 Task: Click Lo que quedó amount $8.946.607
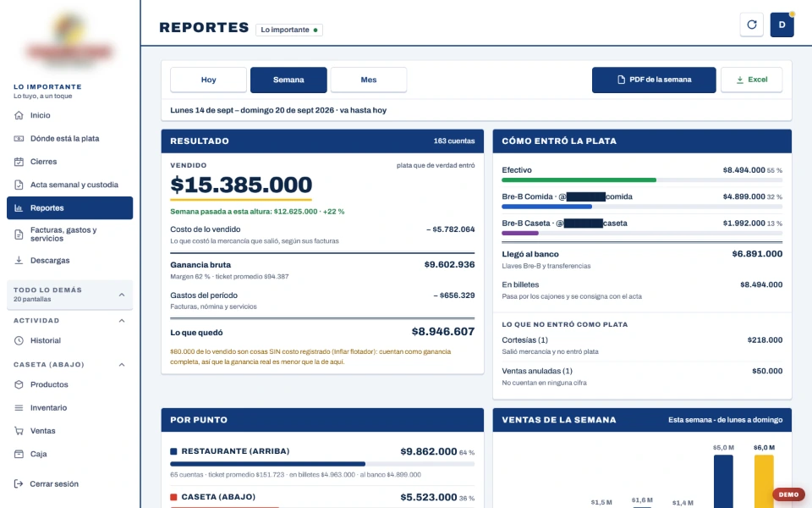[443, 332]
